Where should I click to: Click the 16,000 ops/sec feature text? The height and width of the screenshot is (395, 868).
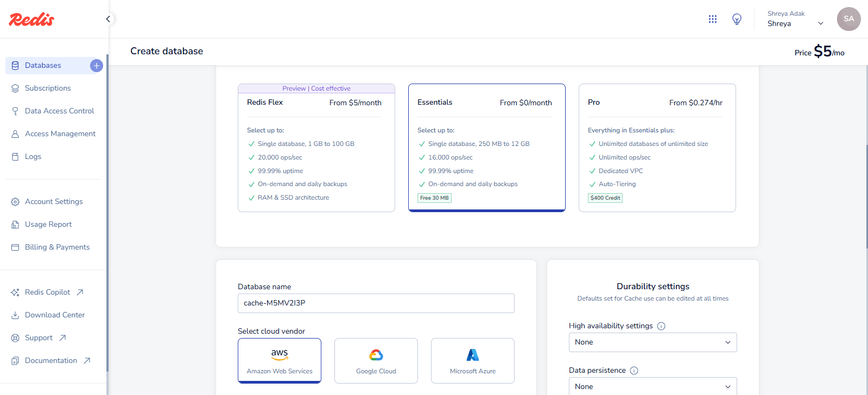451,158
